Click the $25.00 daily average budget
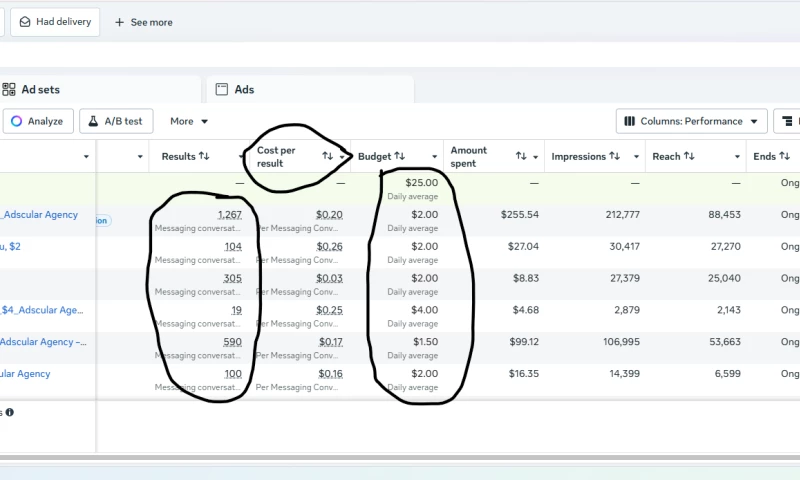 (x=421, y=183)
